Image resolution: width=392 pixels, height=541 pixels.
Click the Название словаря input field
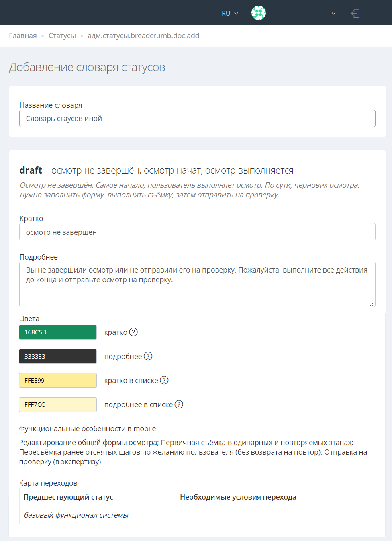point(197,119)
